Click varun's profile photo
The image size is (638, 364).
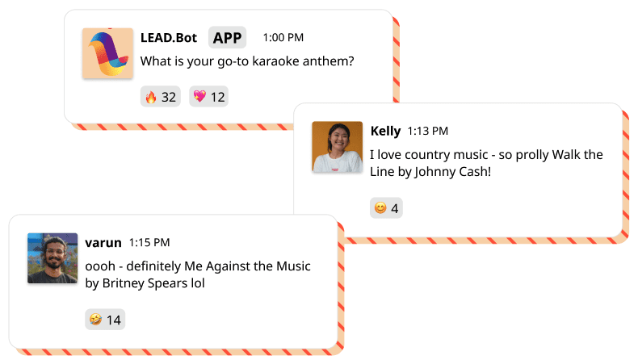point(52,258)
